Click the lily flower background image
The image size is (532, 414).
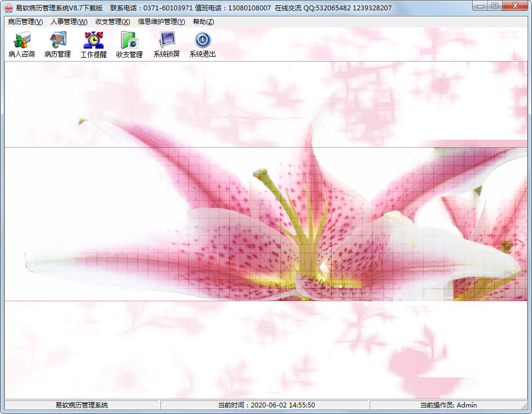(x=265, y=224)
